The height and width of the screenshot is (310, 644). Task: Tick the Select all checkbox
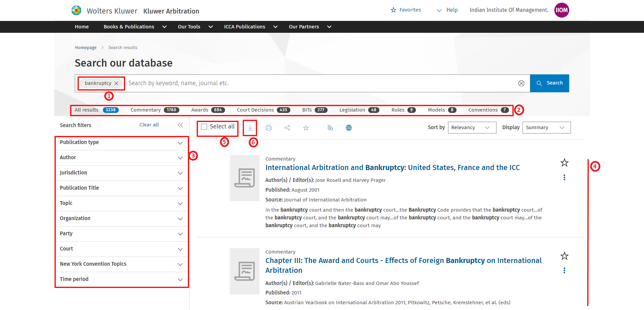coord(204,127)
